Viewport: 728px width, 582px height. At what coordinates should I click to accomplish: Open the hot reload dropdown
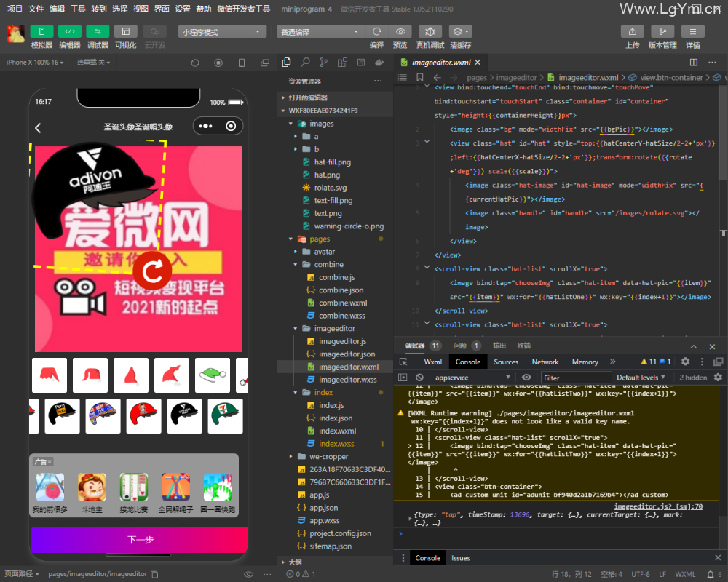click(93, 62)
